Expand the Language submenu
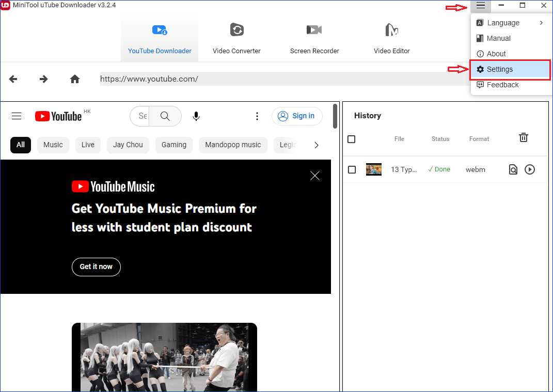This screenshot has height=392, width=553. click(x=503, y=22)
